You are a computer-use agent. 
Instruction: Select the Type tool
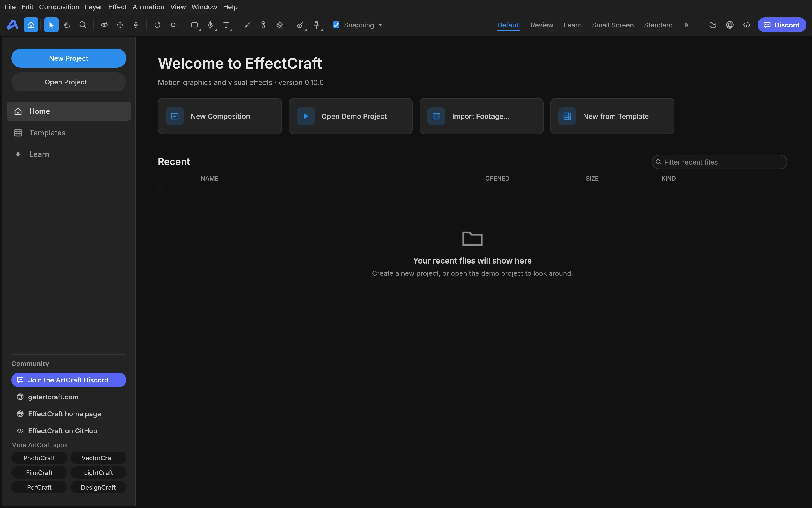[x=226, y=25]
